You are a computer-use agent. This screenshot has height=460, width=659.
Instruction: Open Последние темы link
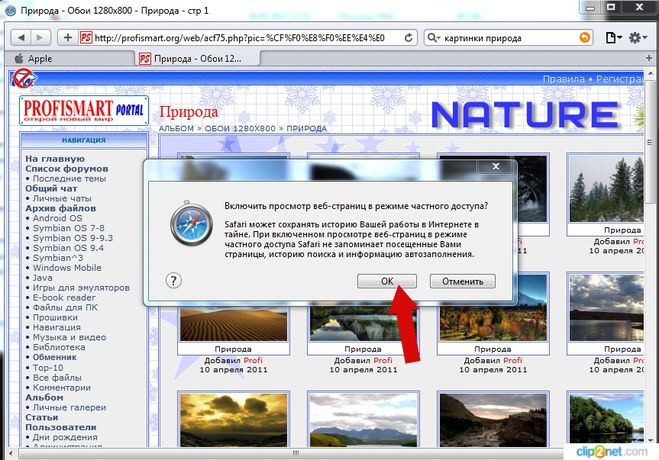(69, 179)
